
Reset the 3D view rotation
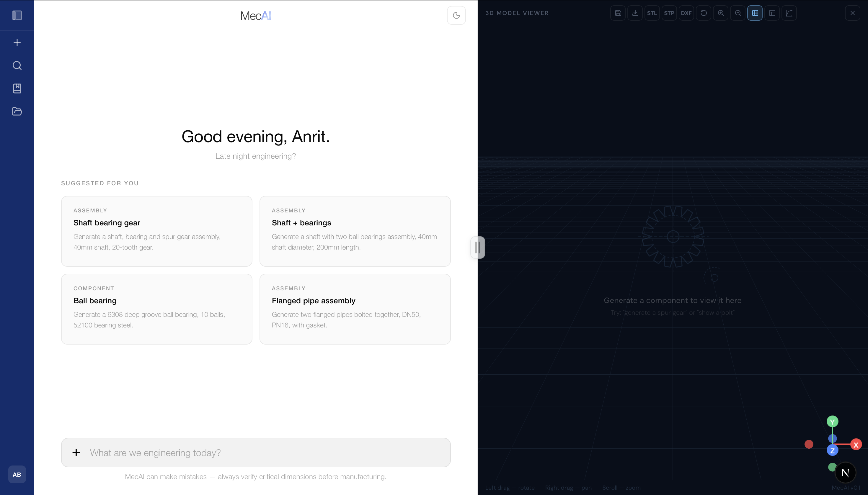[x=703, y=13]
